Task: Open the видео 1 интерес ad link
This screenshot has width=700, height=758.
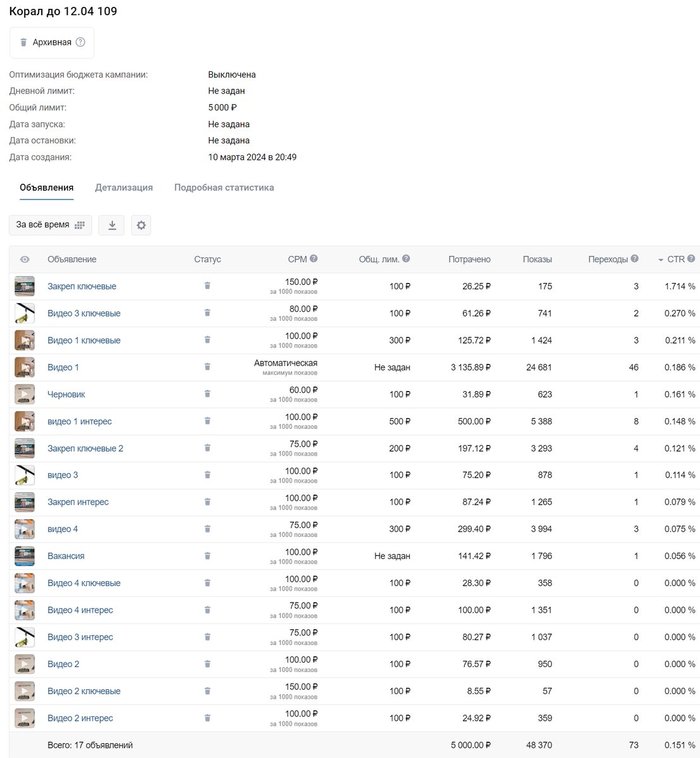Action: pos(80,421)
